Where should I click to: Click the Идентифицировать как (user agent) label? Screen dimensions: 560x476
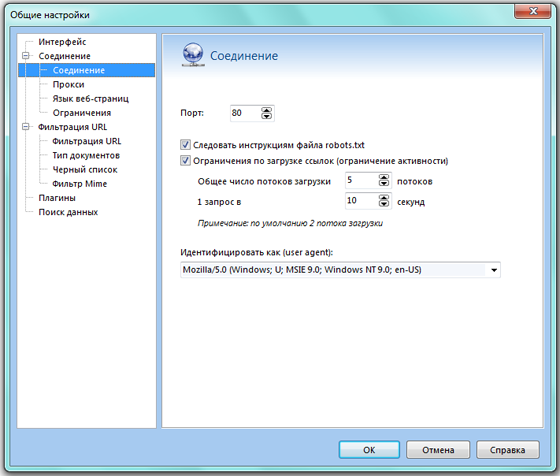coord(256,252)
